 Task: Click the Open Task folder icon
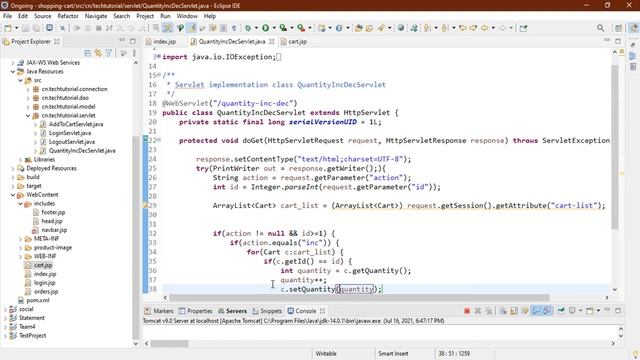click(369, 28)
